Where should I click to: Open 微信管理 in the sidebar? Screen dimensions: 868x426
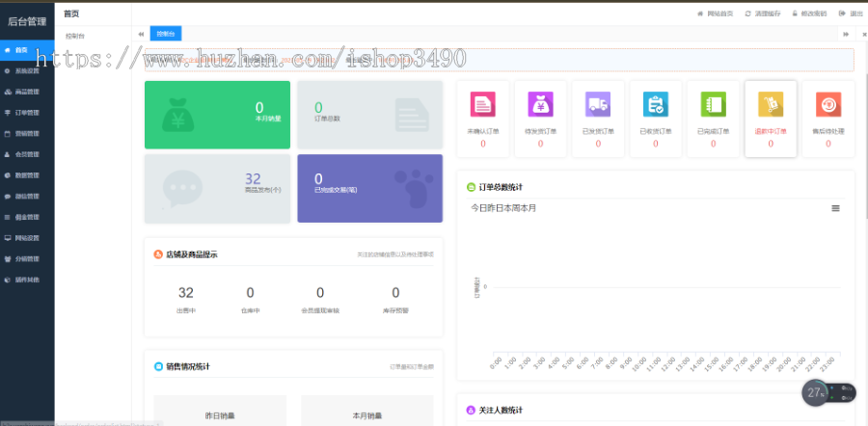(27, 197)
